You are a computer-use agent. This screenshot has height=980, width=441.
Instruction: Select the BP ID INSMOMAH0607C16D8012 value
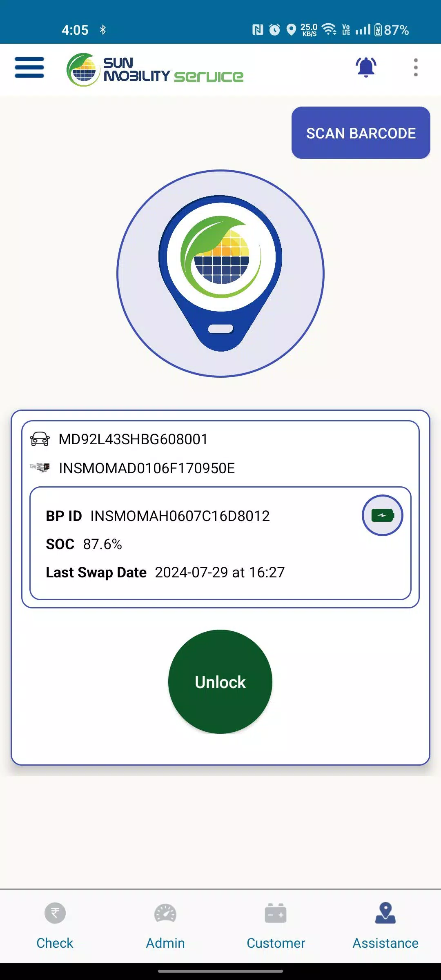[x=180, y=516]
